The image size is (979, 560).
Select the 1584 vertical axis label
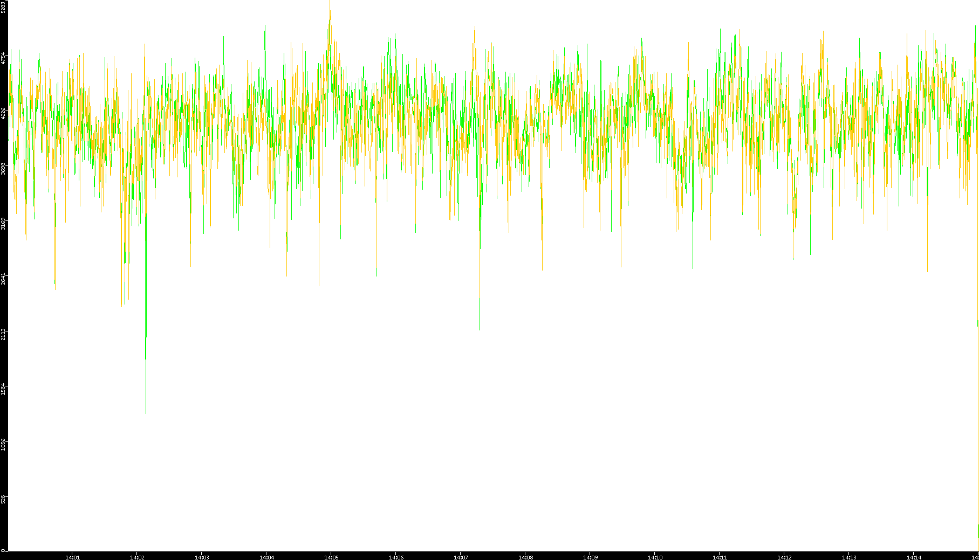point(3,389)
